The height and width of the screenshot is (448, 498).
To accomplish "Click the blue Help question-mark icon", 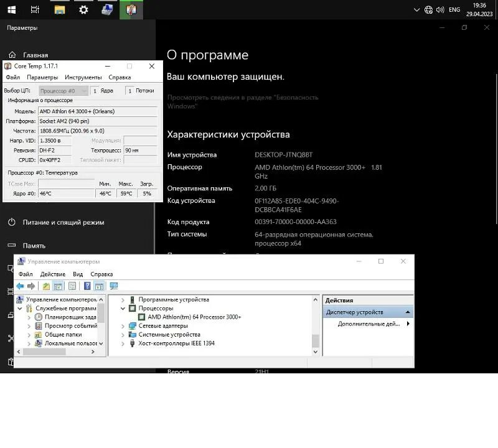I will 87,286.
